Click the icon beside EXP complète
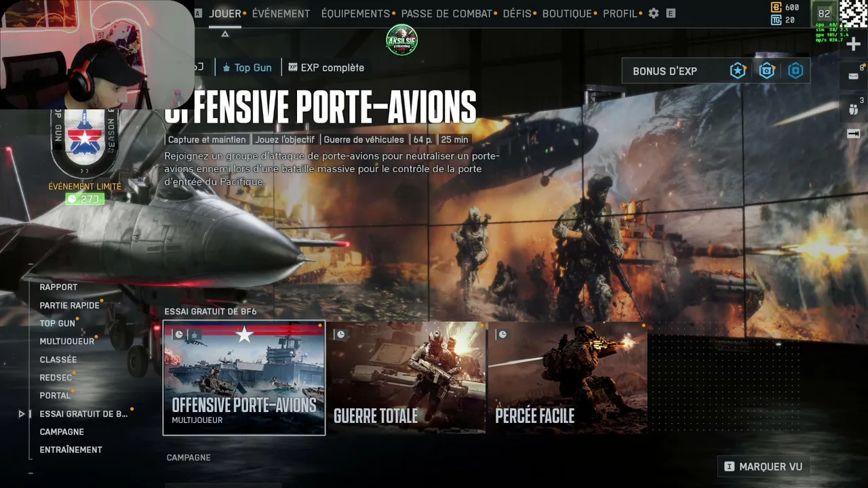868x488 pixels. coord(293,68)
